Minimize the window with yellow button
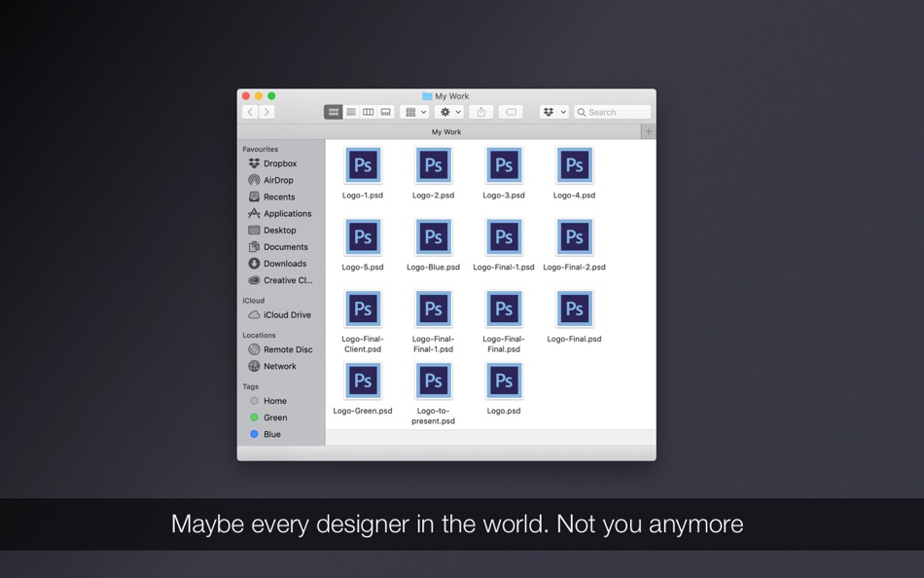The width and height of the screenshot is (924, 578). 259,96
